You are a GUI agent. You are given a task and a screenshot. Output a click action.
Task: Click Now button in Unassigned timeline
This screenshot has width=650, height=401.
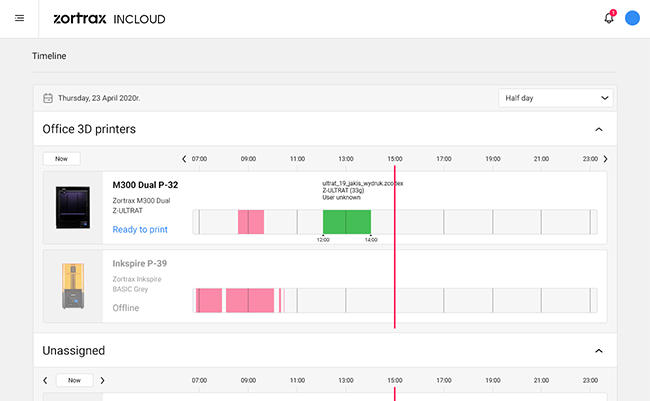[x=75, y=380]
